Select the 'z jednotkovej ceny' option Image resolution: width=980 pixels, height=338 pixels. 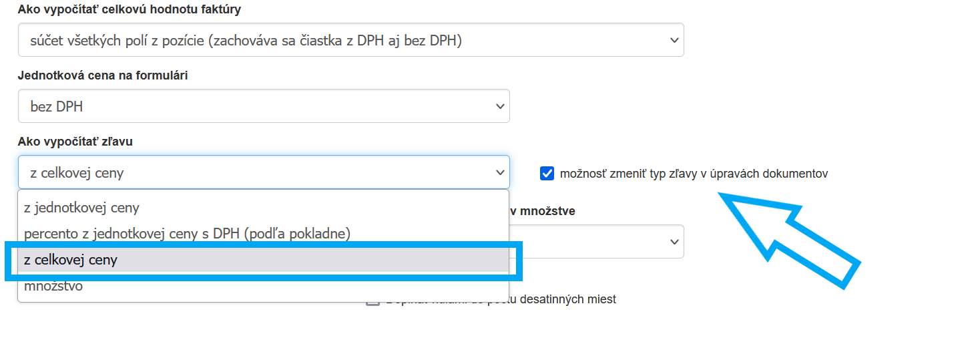click(x=81, y=208)
